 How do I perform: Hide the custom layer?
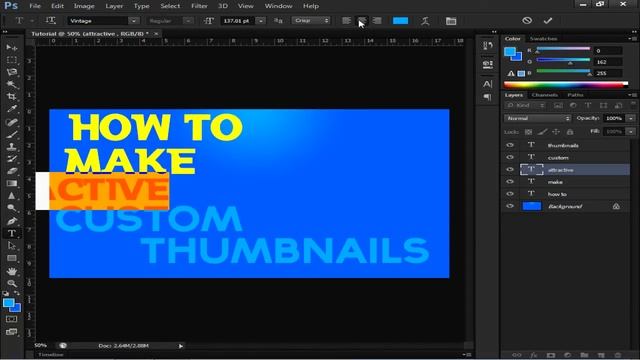coord(510,157)
